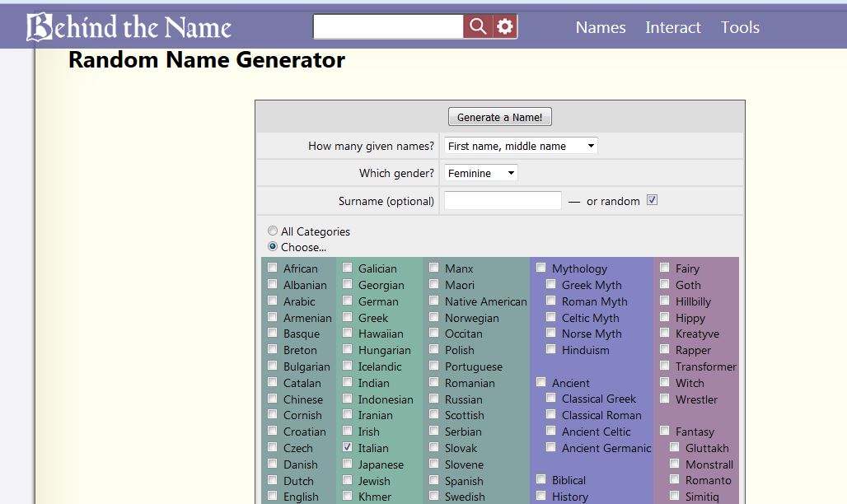The image size is (847, 504).
Task: Toggle the 'or random' surname checkbox
Action: (652, 200)
